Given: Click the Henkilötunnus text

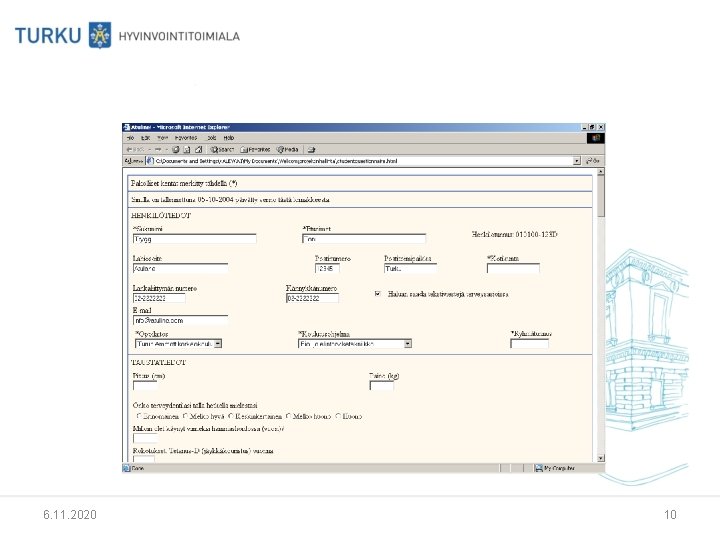Looking at the screenshot, I should [515, 234].
